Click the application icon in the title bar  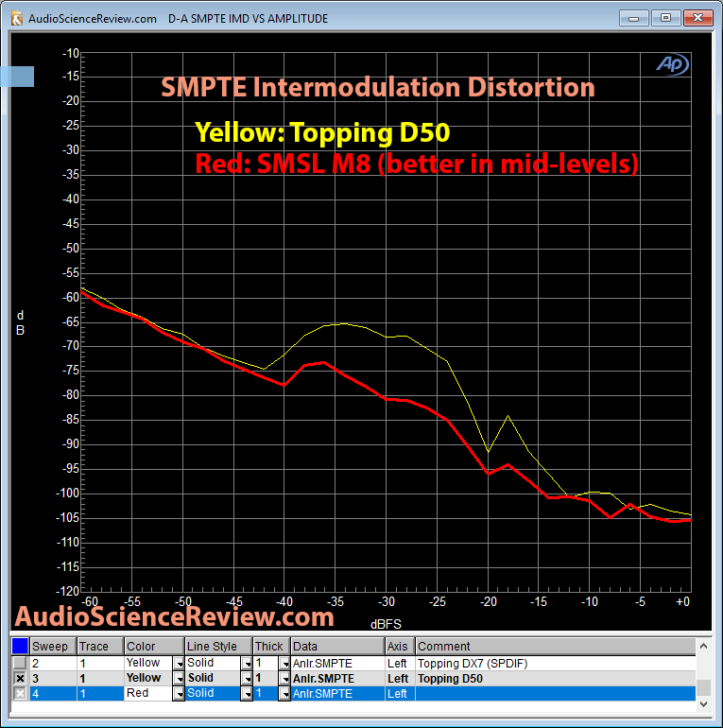click(x=17, y=19)
